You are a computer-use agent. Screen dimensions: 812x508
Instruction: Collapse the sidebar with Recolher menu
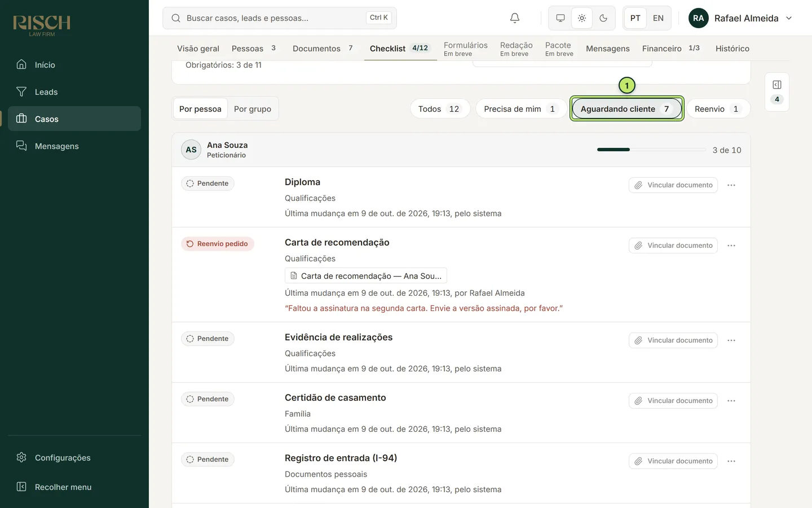pos(74,487)
